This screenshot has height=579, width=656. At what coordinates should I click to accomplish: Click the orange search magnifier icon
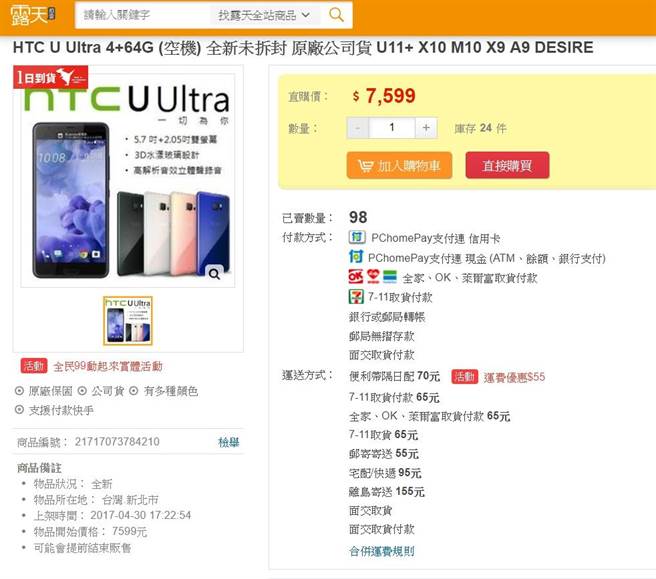tap(336, 15)
